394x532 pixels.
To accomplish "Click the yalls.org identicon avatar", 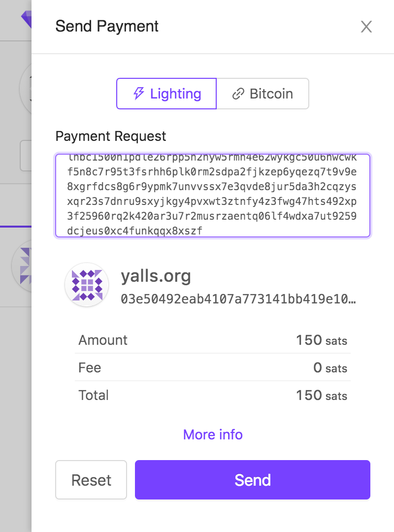I will click(x=87, y=285).
